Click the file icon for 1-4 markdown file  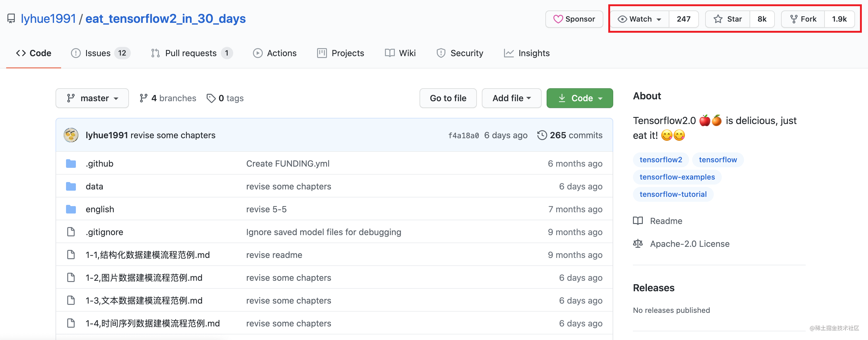click(x=71, y=323)
